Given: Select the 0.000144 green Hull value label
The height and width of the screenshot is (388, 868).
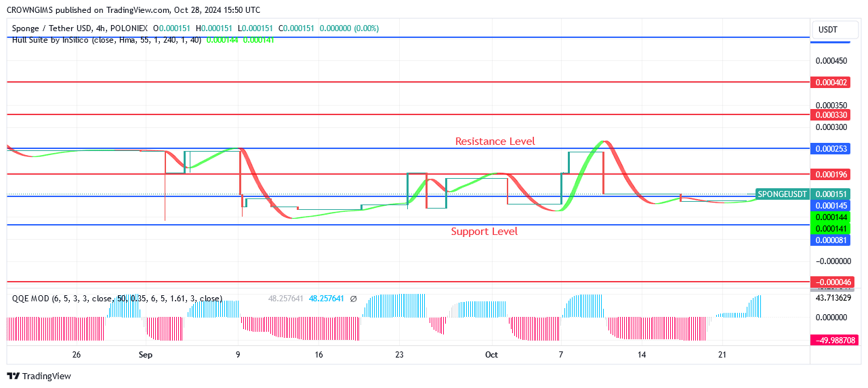Looking at the screenshot, I should coord(831,217).
